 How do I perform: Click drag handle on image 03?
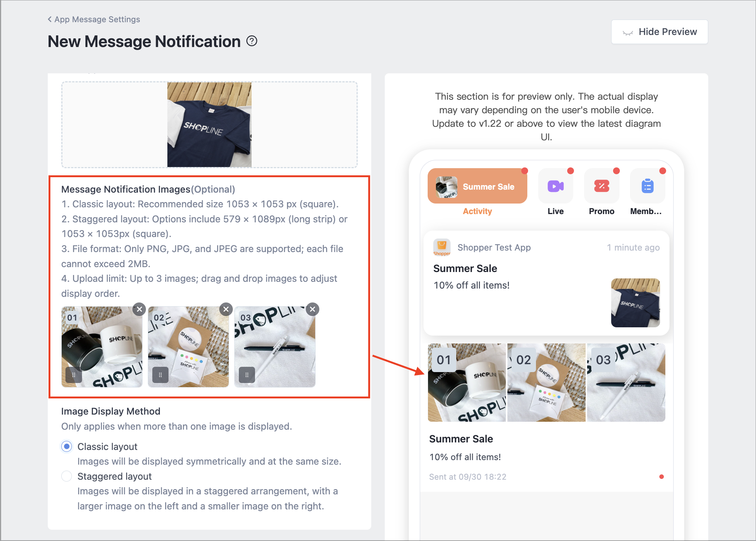click(247, 375)
